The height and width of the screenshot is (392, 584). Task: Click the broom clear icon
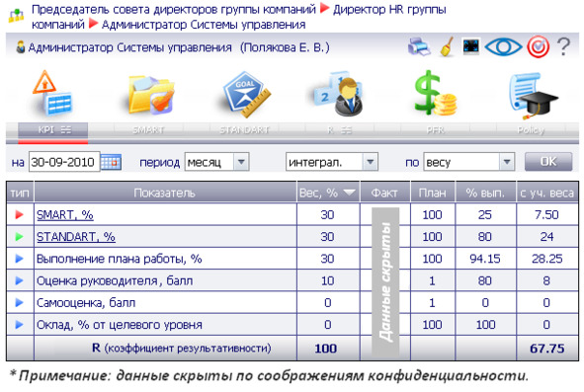pos(447,47)
